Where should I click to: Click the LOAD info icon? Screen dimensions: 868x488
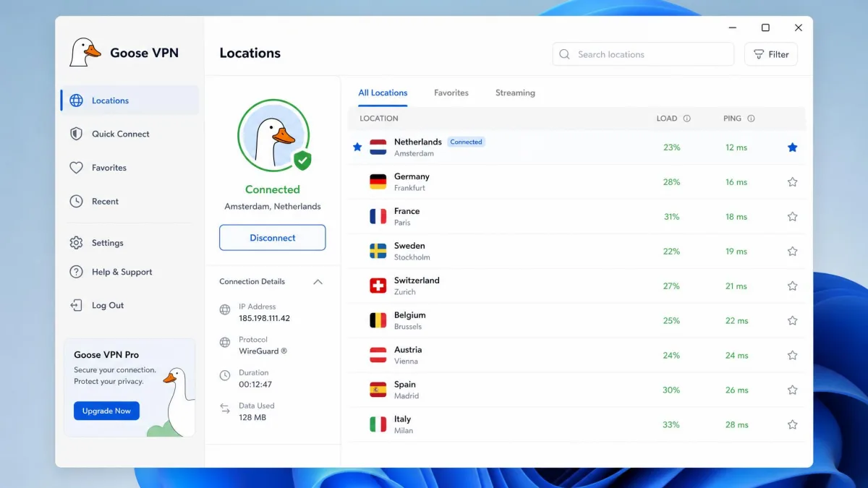coord(687,119)
